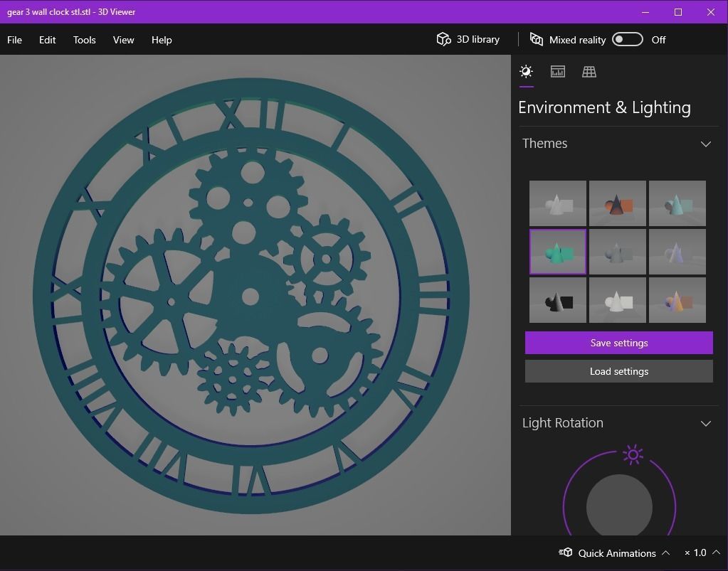Click the Save settings button
The width and height of the screenshot is (728, 571).
click(618, 343)
